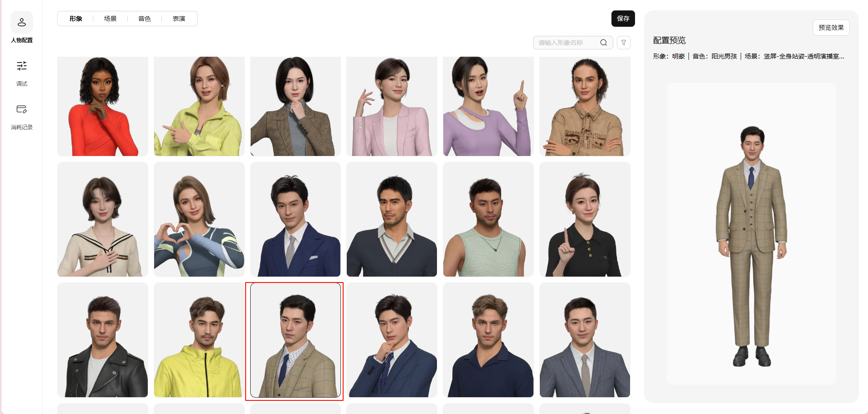868x414 pixels.
Task: Select avatar woman in pink blazer
Action: tap(392, 106)
